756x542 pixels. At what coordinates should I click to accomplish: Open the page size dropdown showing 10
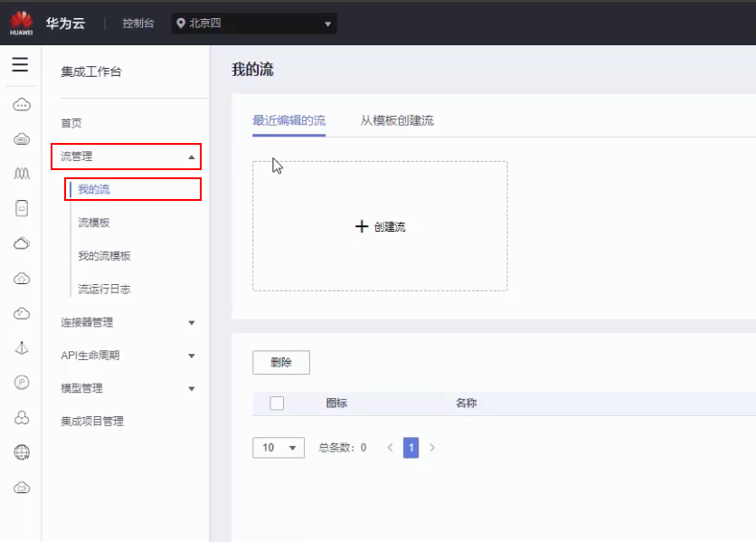pos(279,447)
